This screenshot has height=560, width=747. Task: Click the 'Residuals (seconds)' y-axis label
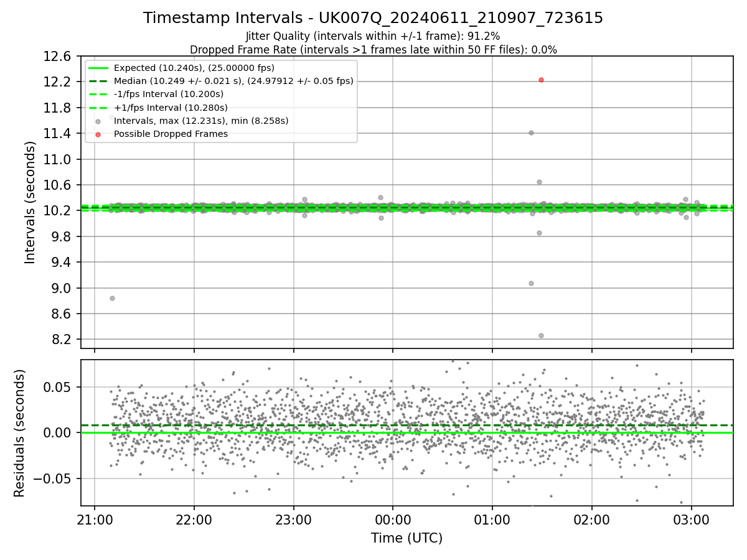(x=19, y=433)
